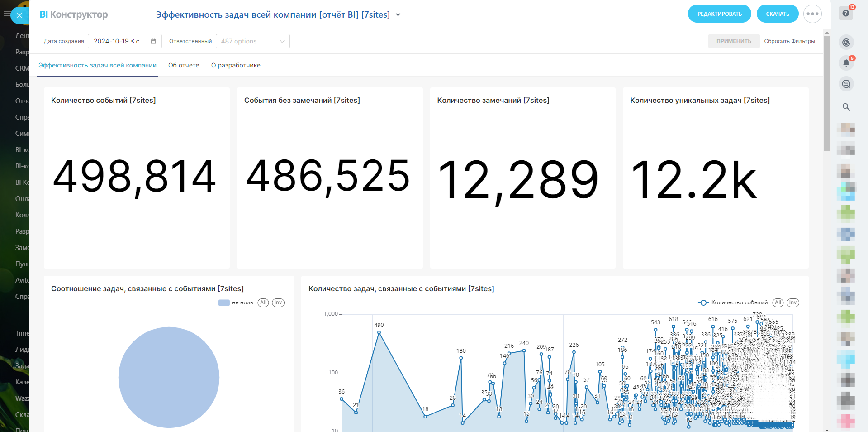Click the magnifier search icon in sidebar
This screenshot has width=868, height=432.
846,107
